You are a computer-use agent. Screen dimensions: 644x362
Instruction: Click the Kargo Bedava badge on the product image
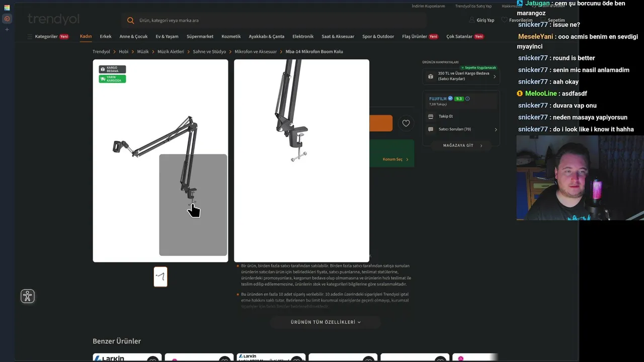pos(112,69)
